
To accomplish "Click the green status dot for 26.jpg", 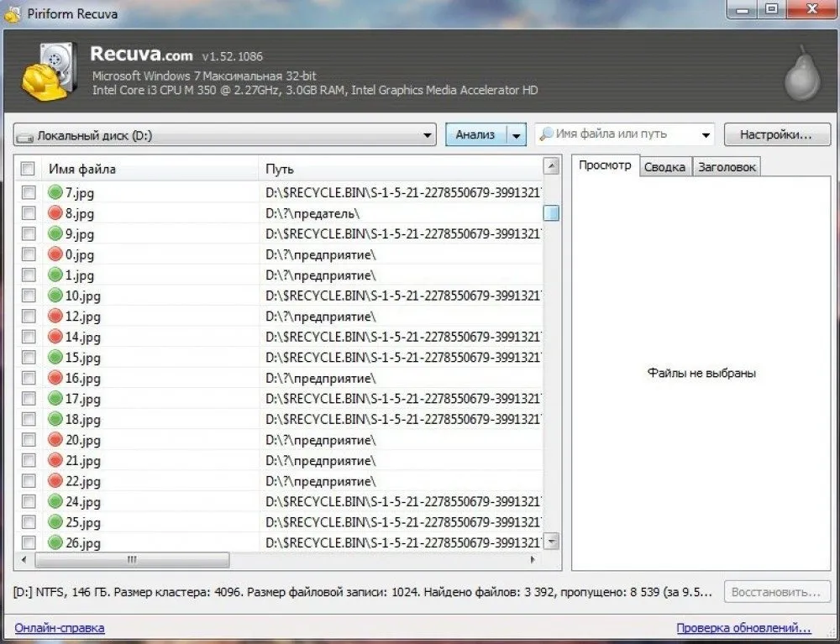I will pyautogui.click(x=55, y=542).
